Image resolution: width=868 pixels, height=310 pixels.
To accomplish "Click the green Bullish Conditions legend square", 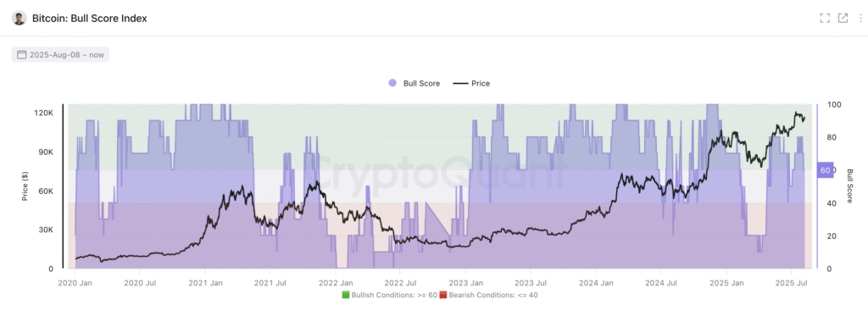I will [x=345, y=295].
